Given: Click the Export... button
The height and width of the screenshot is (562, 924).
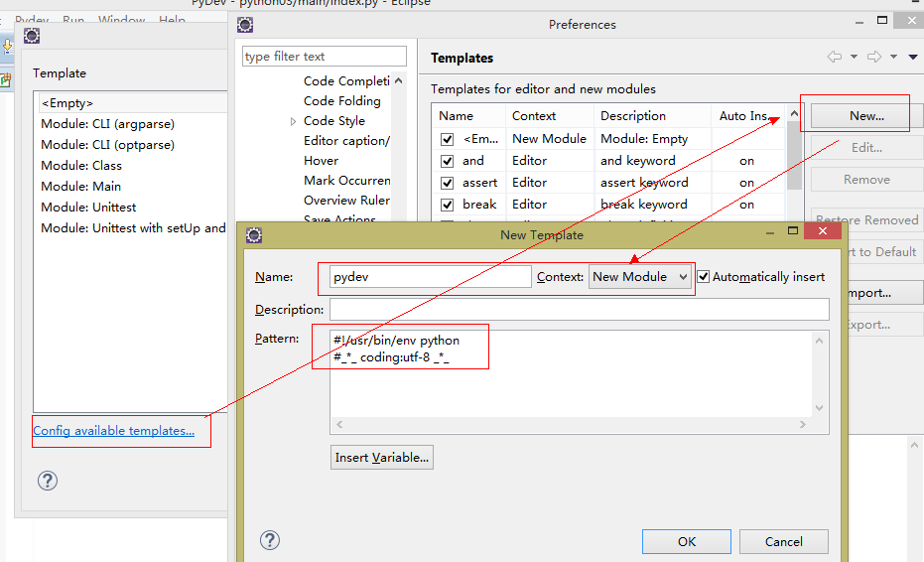Looking at the screenshot, I should point(884,325).
